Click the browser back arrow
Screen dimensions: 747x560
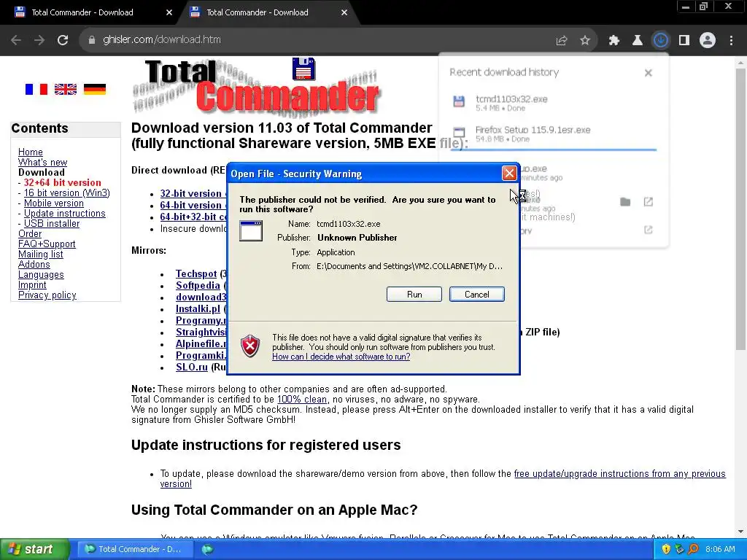tap(16, 40)
